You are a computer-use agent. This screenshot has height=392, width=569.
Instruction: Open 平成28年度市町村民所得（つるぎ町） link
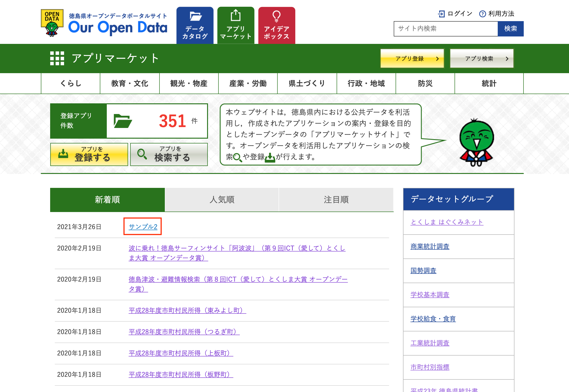tap(184, 332)
